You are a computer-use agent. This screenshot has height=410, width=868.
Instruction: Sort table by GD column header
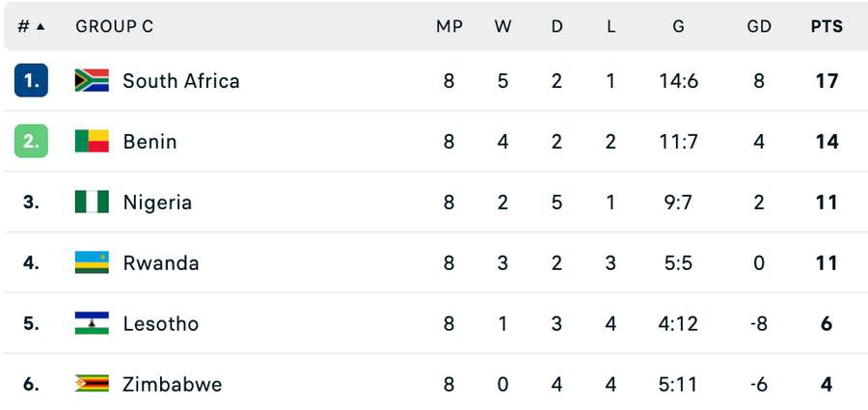pyautogui.click(x=759, y=27)
